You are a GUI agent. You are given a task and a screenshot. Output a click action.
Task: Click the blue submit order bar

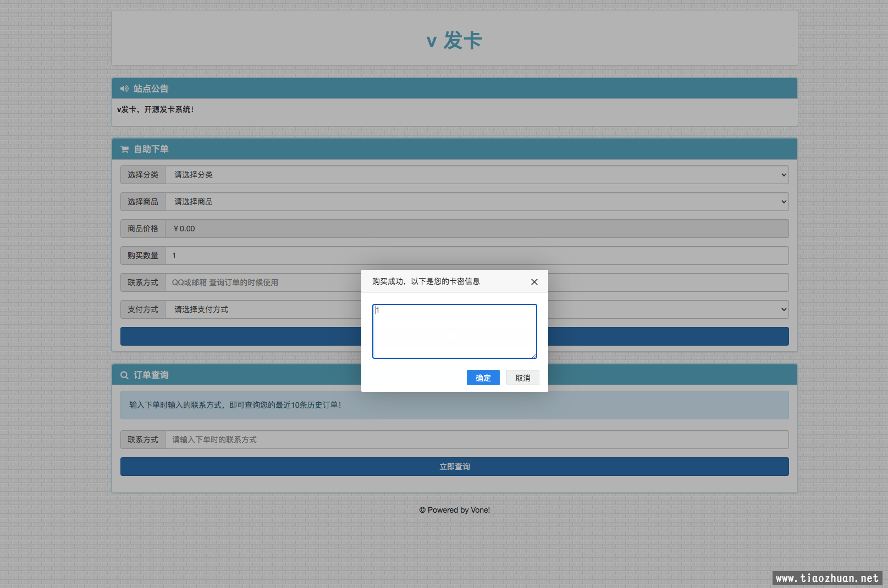click(454, 336)
